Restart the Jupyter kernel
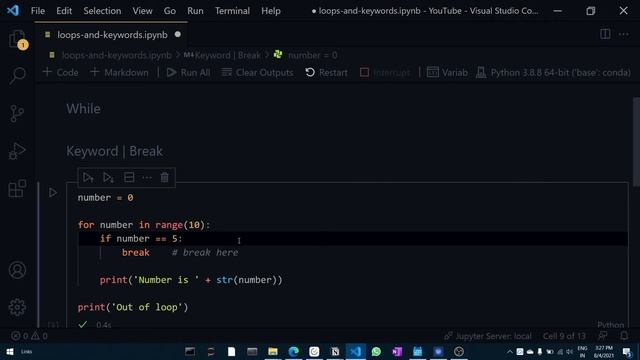Screen dimensions: 640x360 tap(327, 73)
